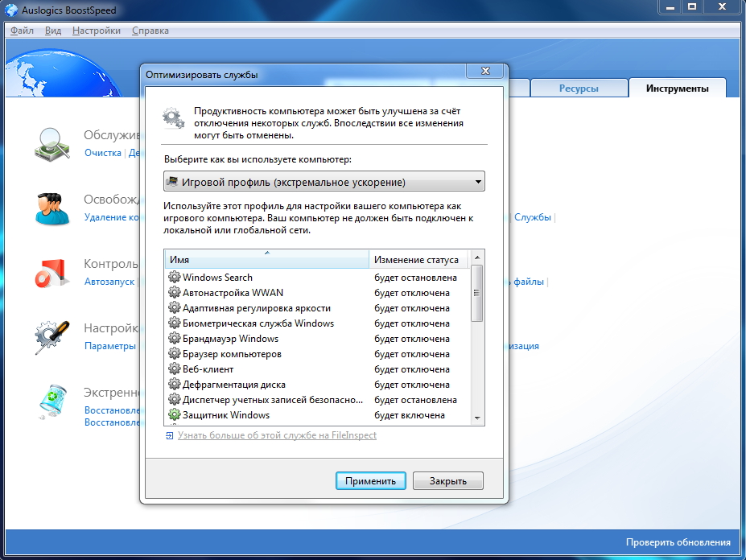Select the Брандмауэр Windows row
Screen dimensions: 746x560
pos(317,338)
